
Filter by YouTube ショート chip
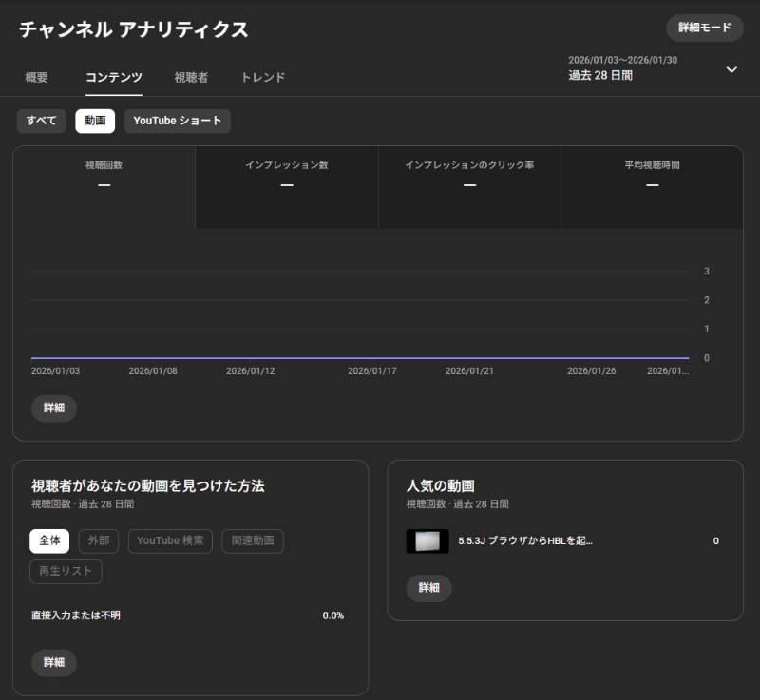click(x=178, y=121)
